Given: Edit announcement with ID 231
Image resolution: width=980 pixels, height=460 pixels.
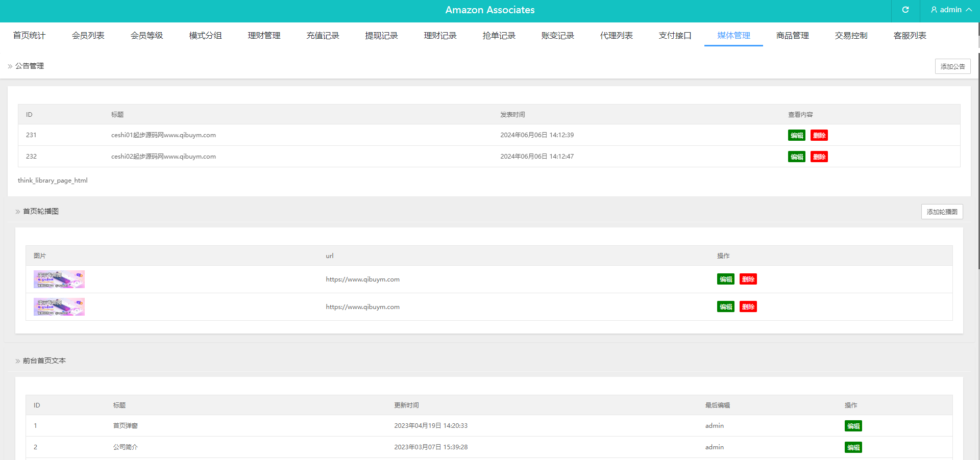Looking at the screenshot, I should point(796,135).
